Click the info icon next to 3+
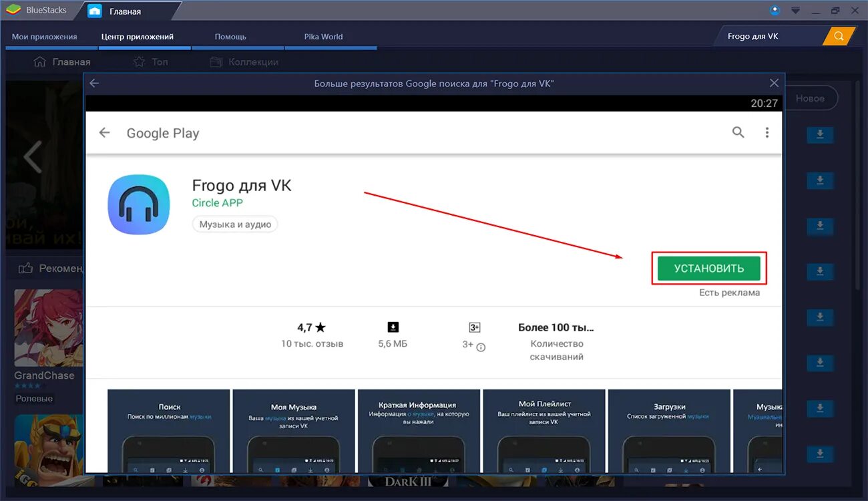 pos(481,347)
